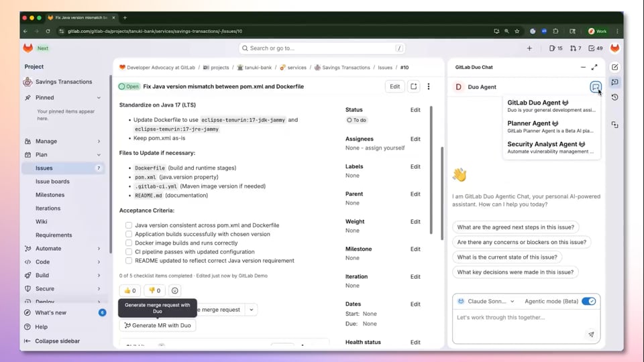The height and width of the screenshot is (362, 644).
Task: Click the Duo sessions icon in the right rail
Action: coord(615,125)
